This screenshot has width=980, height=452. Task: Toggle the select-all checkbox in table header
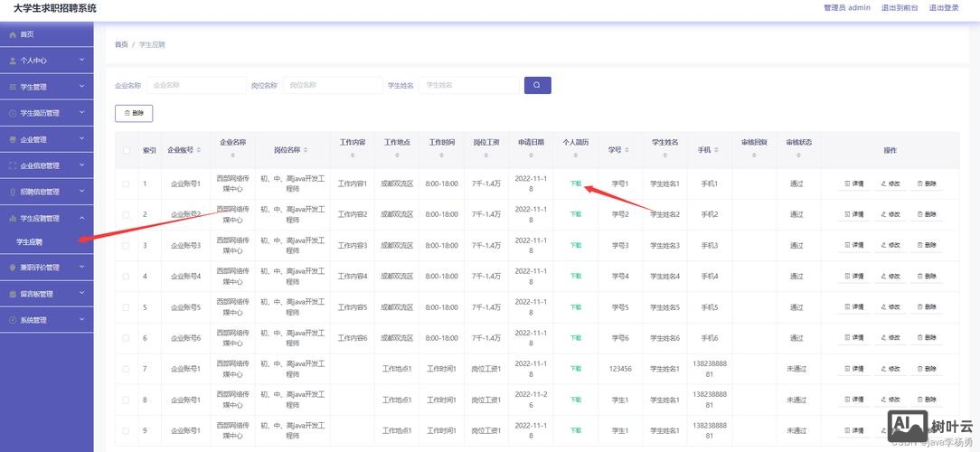[126, 150]
